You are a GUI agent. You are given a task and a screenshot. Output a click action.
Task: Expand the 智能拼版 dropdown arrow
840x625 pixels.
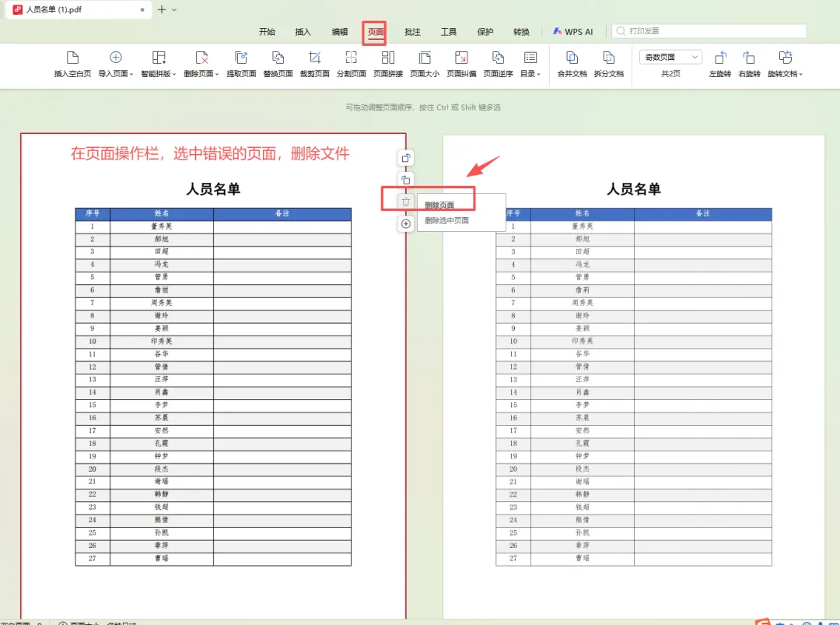tap(174, 74)
